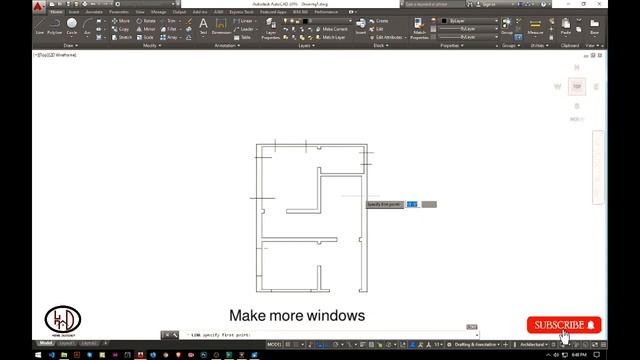The image size is (640, 360).
Task: Expand the Modify panel
Action: point(152,46)
